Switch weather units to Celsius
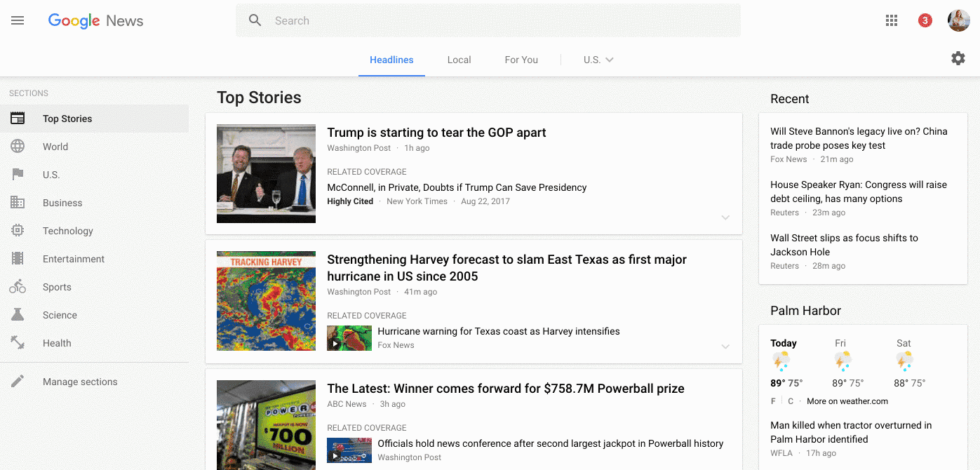Image resolution: width=980 pixels, height=470 pixels. pyautogui.click(x=791, y=401)
